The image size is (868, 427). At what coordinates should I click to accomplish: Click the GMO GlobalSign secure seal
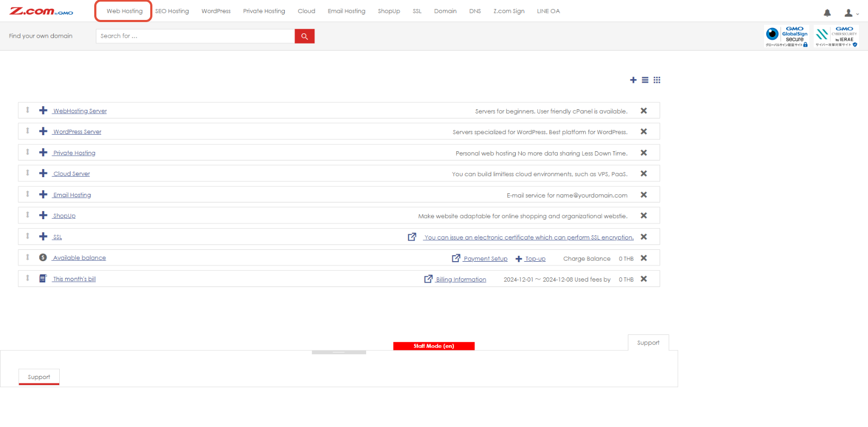pos(787,36)
